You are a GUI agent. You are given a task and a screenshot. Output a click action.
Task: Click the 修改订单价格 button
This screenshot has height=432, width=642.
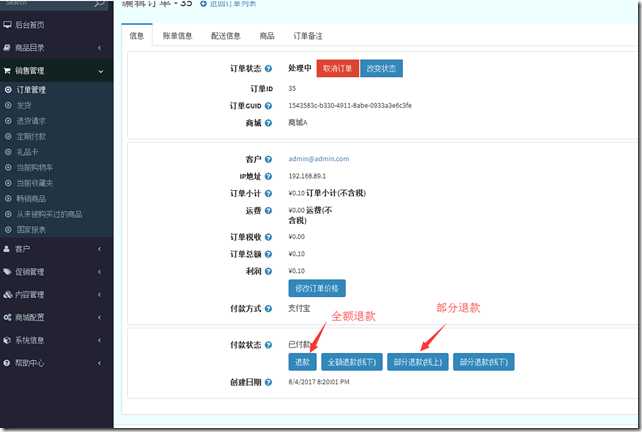(317, 288)
